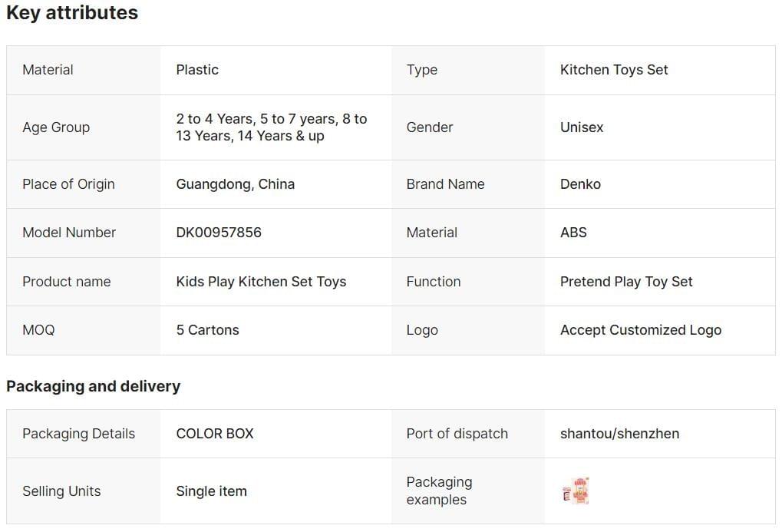Viewport: 782px width, 532px height.
Task: Click the shantou/shenzhen port value
Action: (x=619, y=434)
